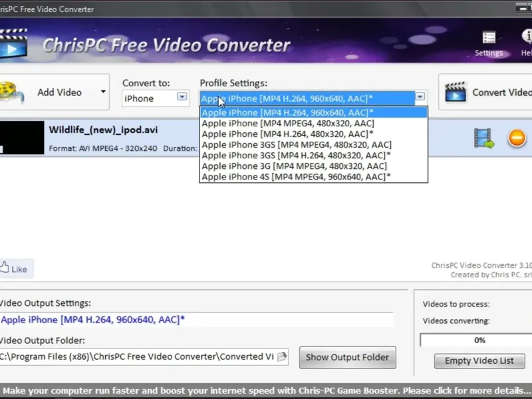Collapse the Profile Settings dropdown arrow
The height and width of the screenshot is (399, 532).
tap(420, 97)
